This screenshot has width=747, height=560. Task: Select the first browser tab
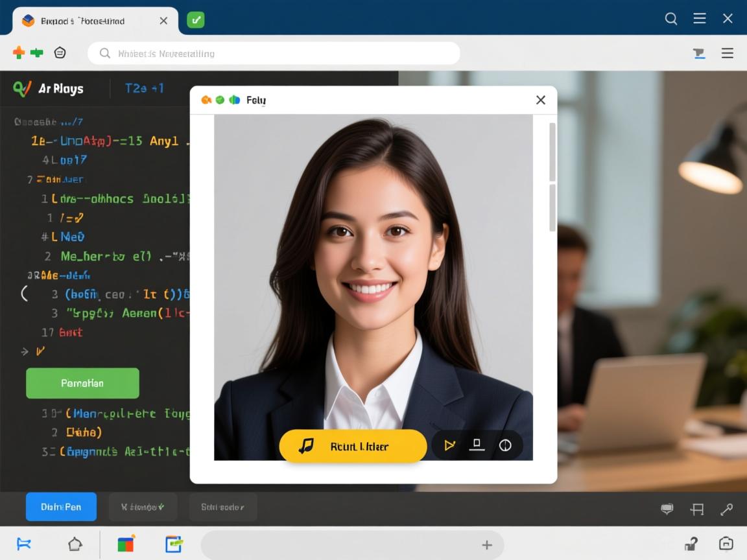(x=91, y=21)
